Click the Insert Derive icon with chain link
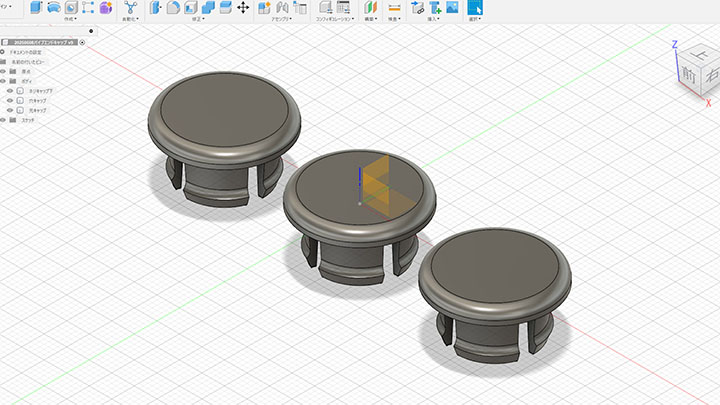This screenshot has height=405, width=720. 417,7
